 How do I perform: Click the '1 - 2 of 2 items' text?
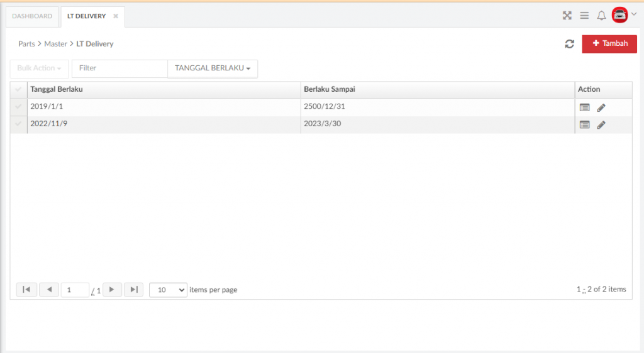pyautogui.click(x=601, y=290)
